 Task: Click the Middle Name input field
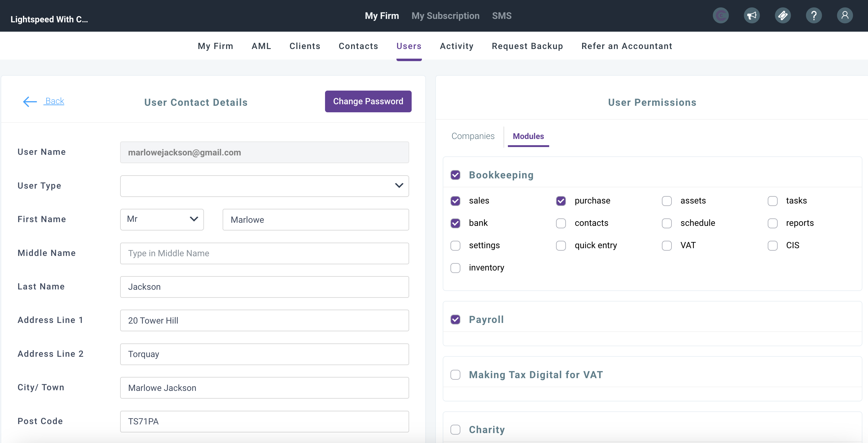[264, 253]
